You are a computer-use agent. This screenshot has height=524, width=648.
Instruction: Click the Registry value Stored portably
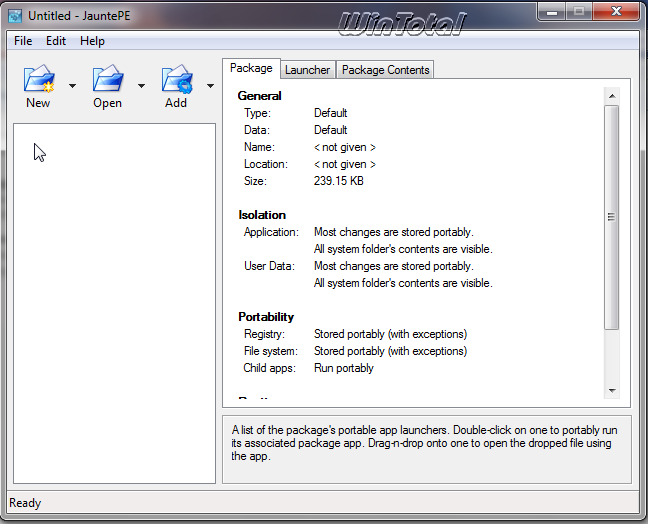coord(391,334)
